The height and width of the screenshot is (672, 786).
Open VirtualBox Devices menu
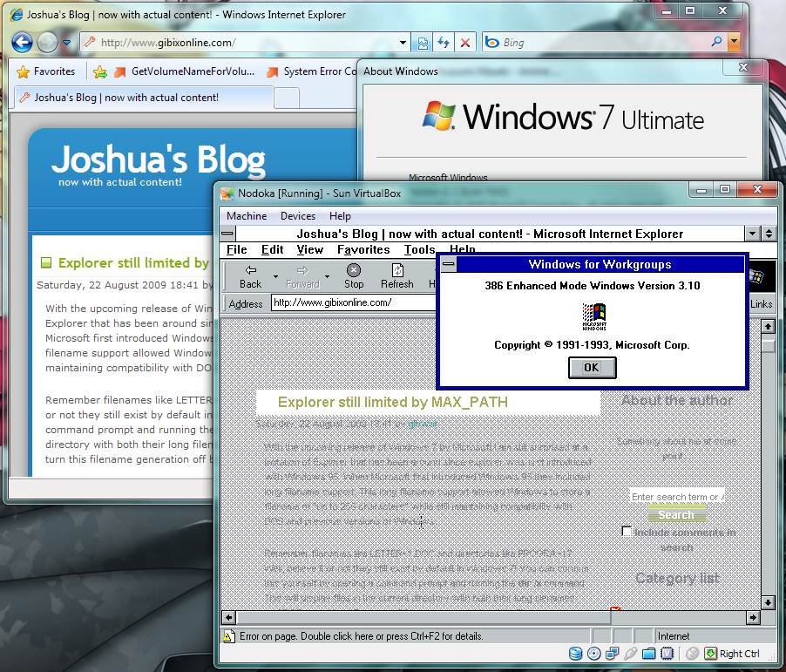click(298, 216)
